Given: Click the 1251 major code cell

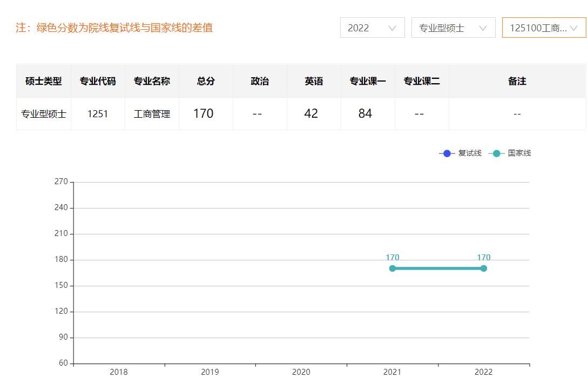Looking at the screenshot, I should tap(98, 114).
